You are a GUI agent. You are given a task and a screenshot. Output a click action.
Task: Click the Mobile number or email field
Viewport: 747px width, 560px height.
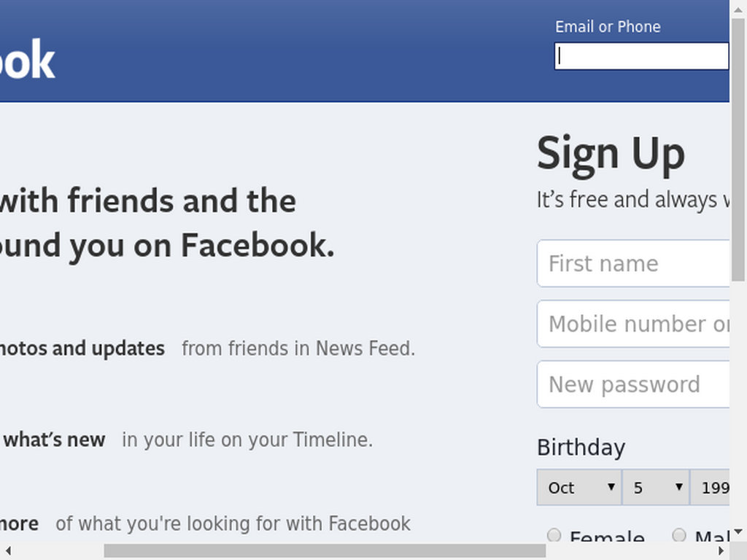pos(633,324)
